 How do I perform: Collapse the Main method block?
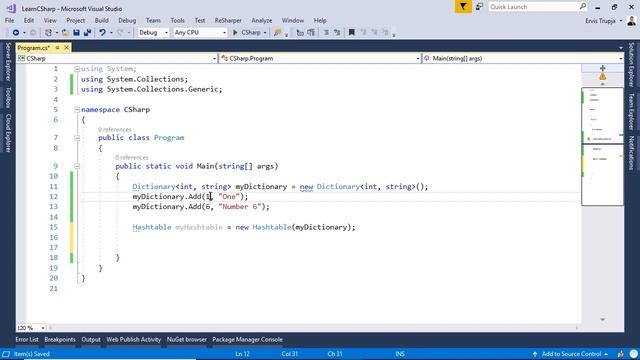click(x=77, y=166)
